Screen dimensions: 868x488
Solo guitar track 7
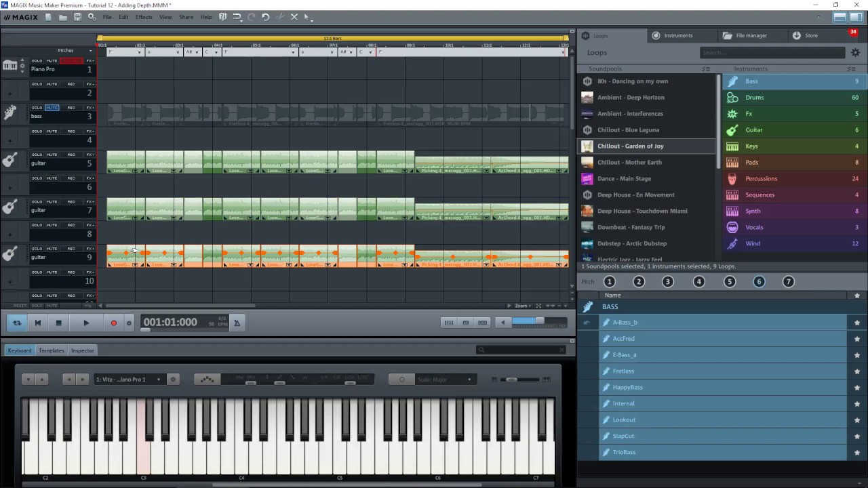tap(37, 202)
